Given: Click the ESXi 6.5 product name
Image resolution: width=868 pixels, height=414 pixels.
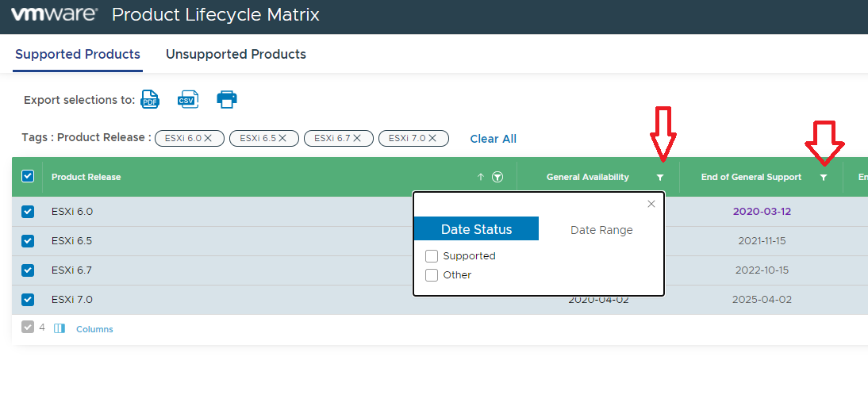Looking at the screenshot, I should (x=72, y=241).
